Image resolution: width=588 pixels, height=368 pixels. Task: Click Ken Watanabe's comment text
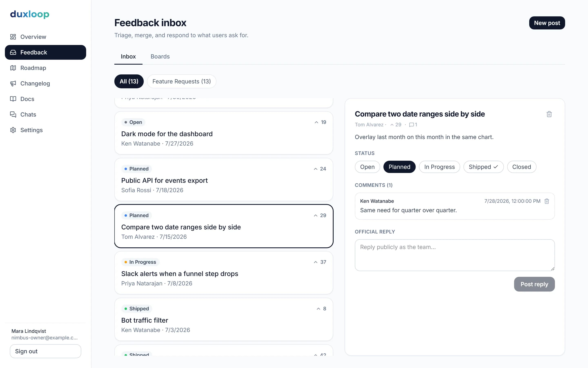(408, 210)
